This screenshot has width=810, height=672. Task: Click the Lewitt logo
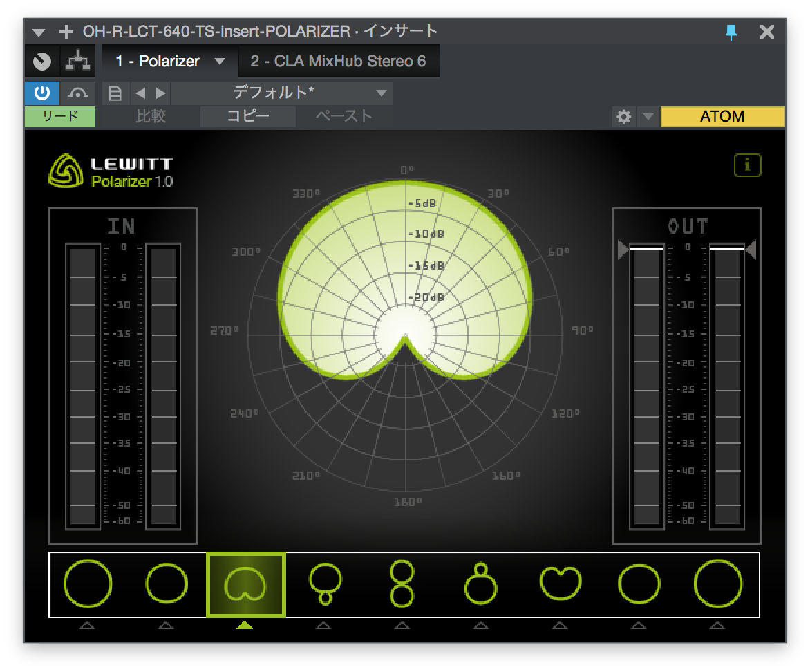point(111,171)
